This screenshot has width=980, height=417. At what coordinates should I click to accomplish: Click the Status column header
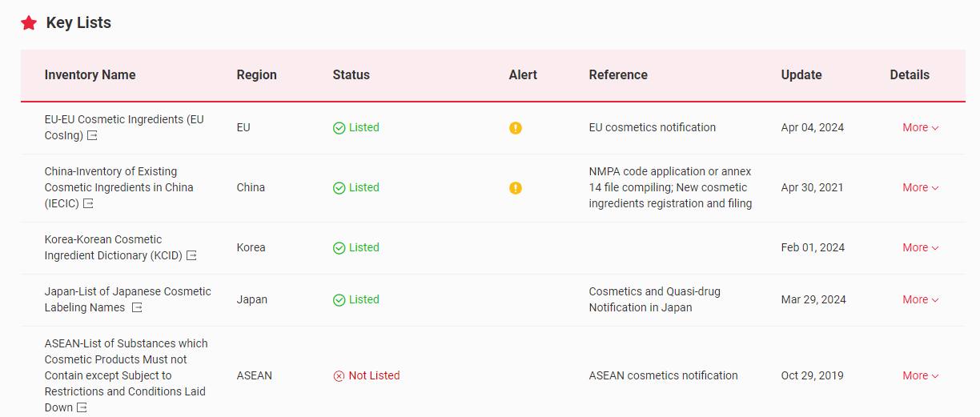(x=351, y=75)
